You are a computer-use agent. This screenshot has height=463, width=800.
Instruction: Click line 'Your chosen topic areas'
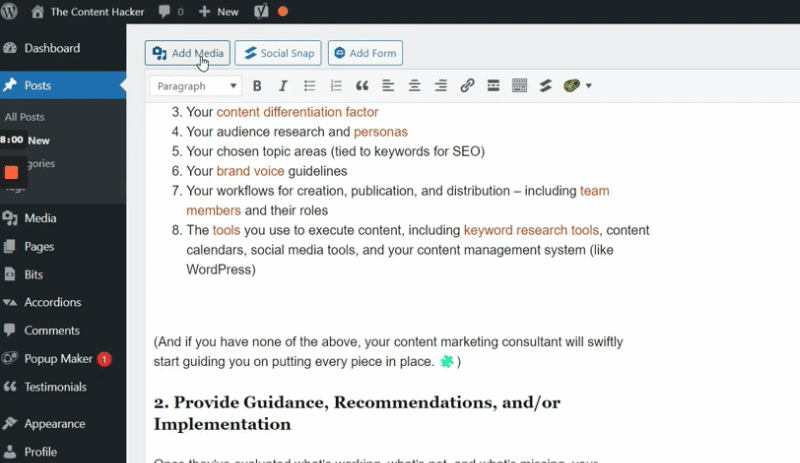335,152
